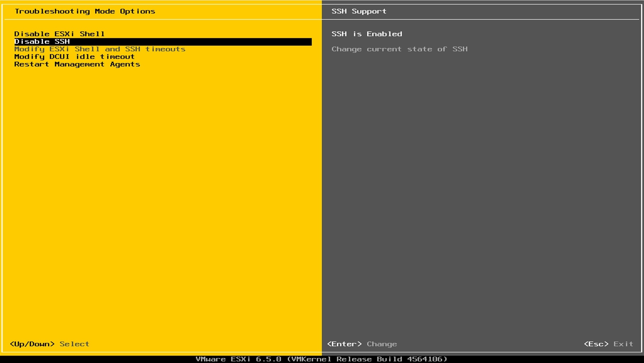Choose Restart Management Agents

pos(77,64)
